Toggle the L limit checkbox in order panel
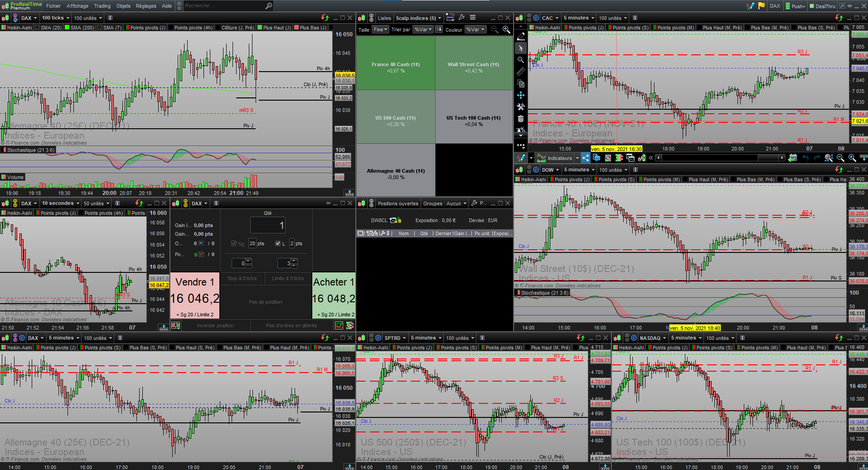 [x=278, y=243]
